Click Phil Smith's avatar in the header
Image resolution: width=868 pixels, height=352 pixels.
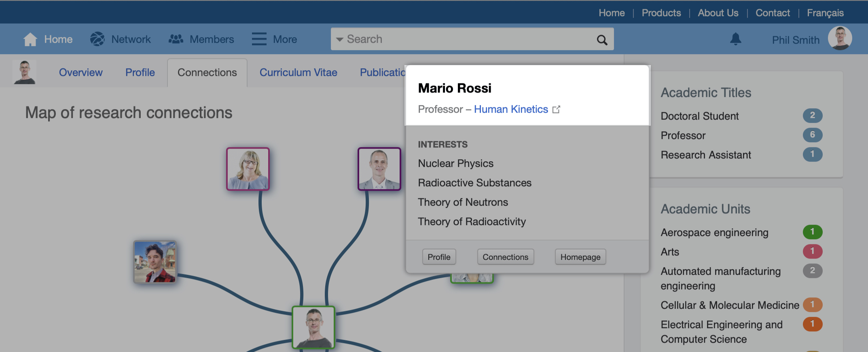(840, 38)
